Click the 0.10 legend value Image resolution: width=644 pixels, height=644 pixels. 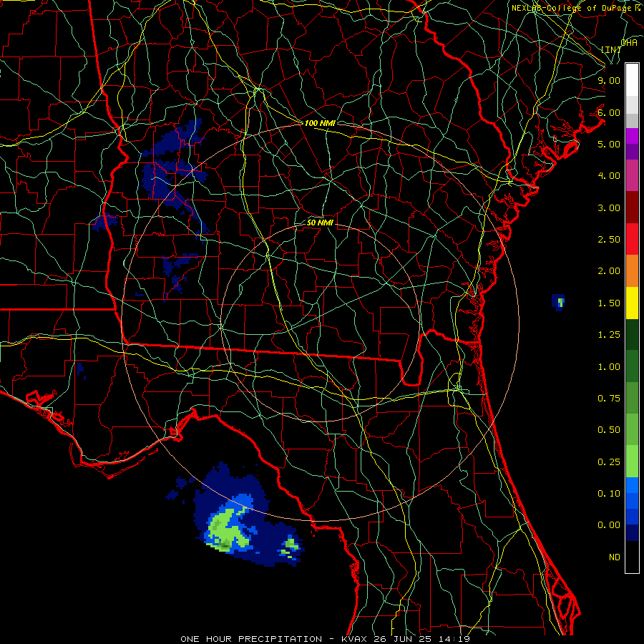(x=609, y=494)
